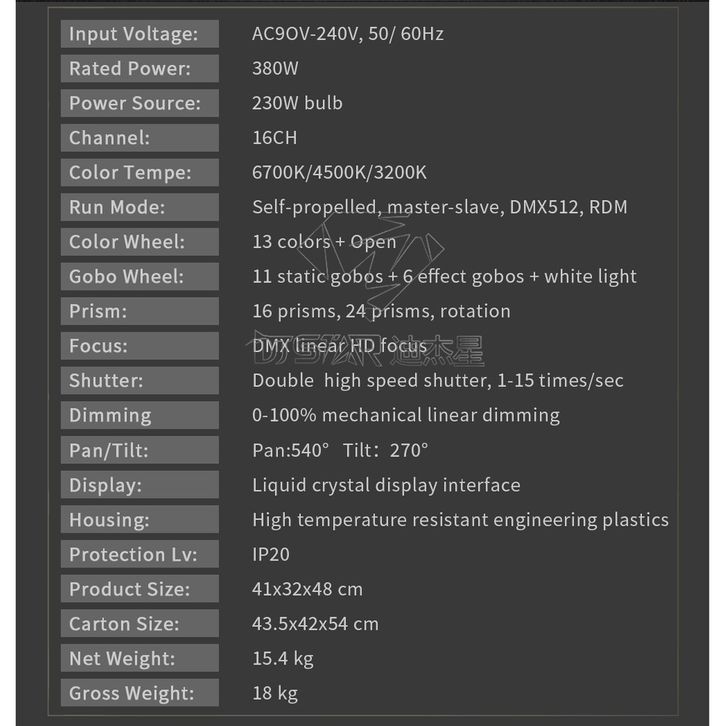This screenshot has height=726, width=726.
Task: Click the DJ Star watermark logo
Action: [x=366, y=345]
